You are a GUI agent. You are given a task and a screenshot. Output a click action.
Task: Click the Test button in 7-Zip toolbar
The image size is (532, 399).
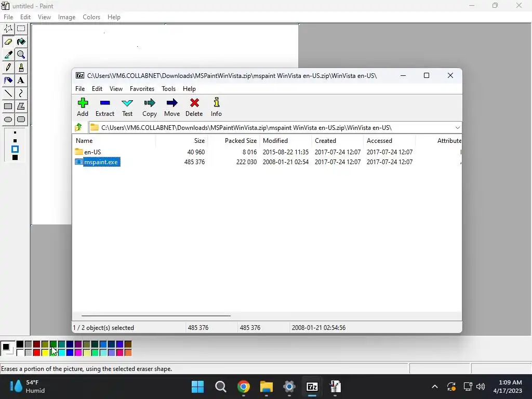[127, 107]
